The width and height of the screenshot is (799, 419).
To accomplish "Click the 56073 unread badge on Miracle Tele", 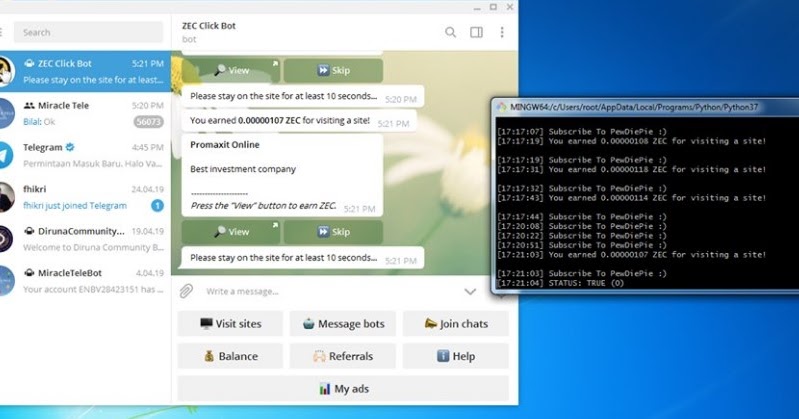I will coord(148,122).
